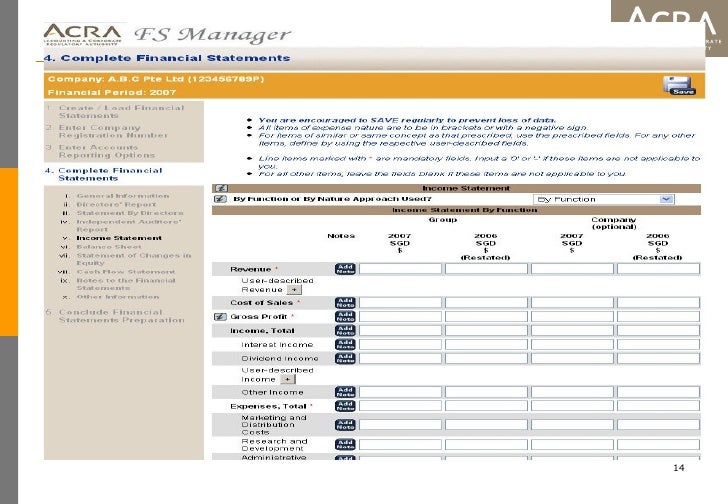
Task: Click the ACRA logo at top left
Action: [83, 34]
